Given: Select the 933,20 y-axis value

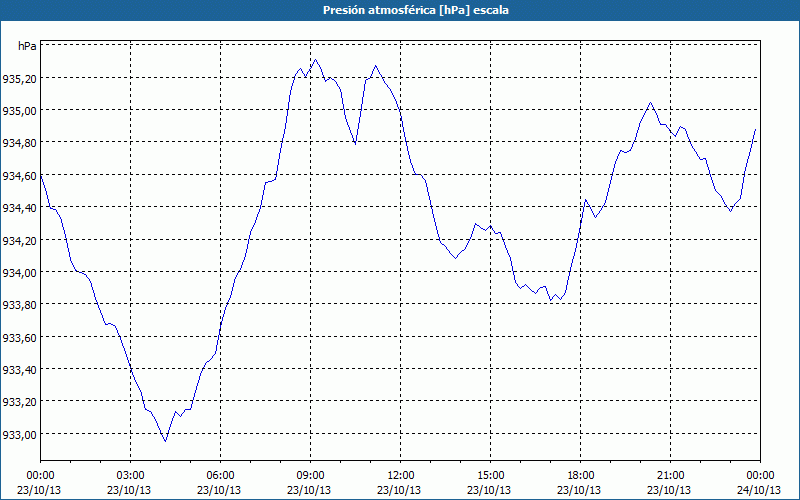Looking at the screenshot, I should point(19,402).
